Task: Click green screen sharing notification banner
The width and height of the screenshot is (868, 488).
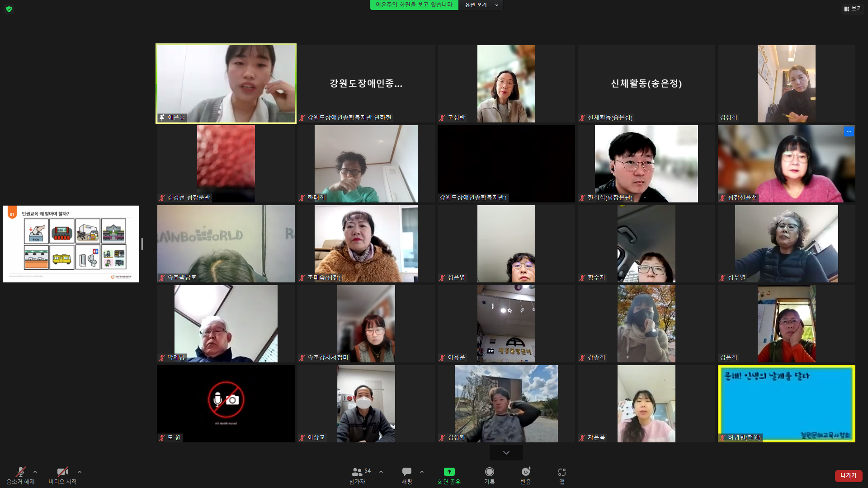Action: click(414, 5)
